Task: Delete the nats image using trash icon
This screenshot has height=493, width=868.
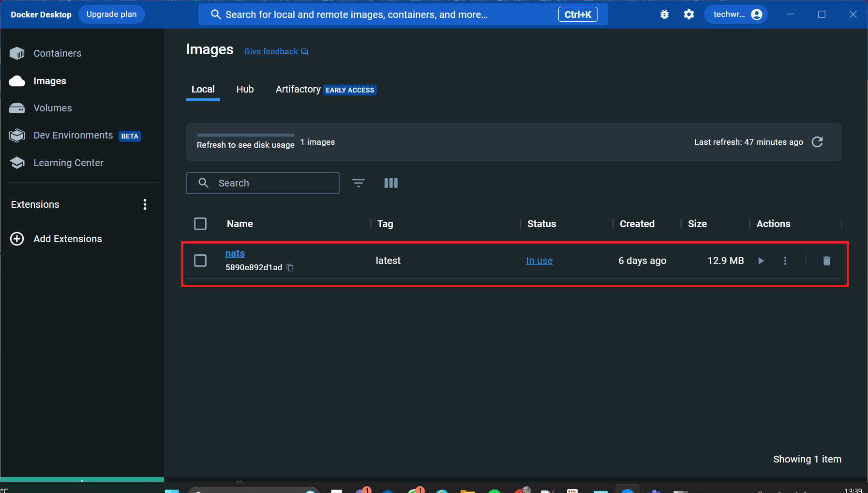Action: [826, 261]
